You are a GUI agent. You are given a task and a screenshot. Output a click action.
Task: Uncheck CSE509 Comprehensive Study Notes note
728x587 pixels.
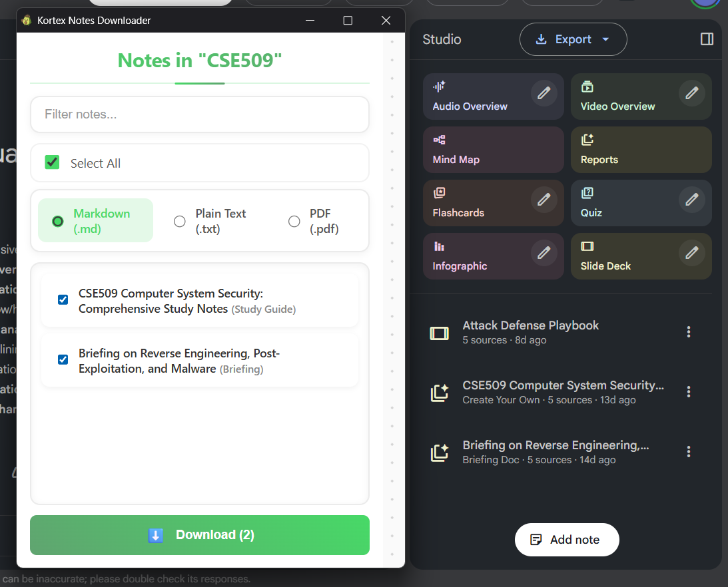click(x=63, y=299)
